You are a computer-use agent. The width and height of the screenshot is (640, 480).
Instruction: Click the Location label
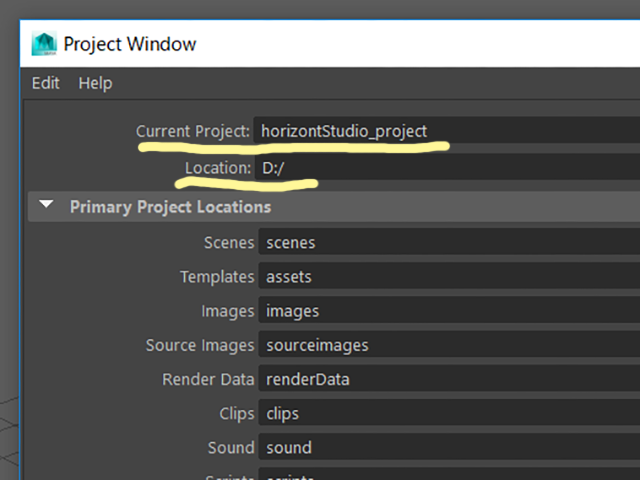click(218, 168)
